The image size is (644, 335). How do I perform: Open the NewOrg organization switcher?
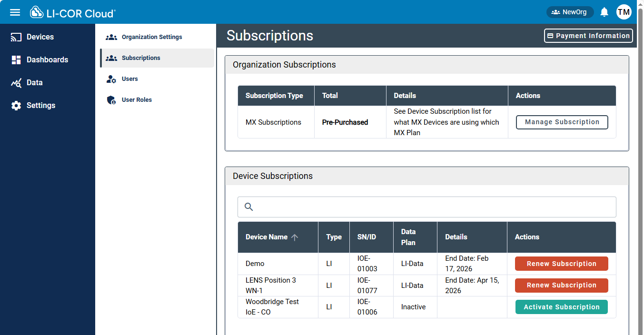pyautogui.click(x=569, y=12)
